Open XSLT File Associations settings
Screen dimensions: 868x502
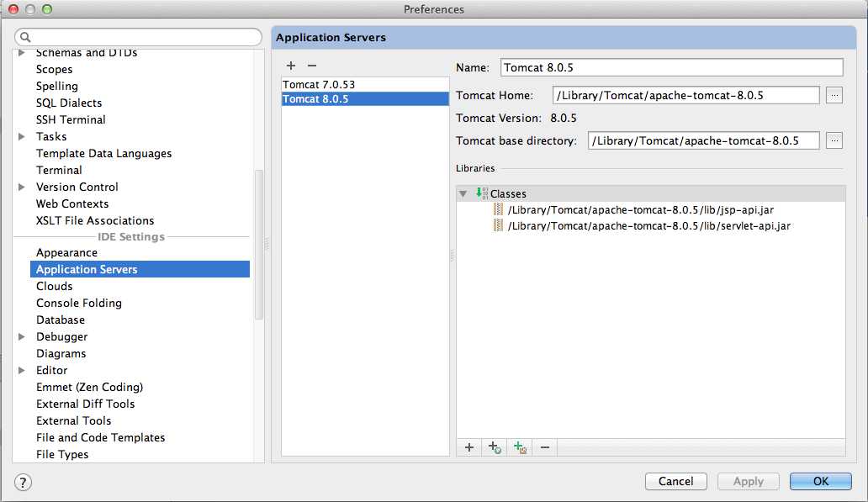[x=95, y=220]
